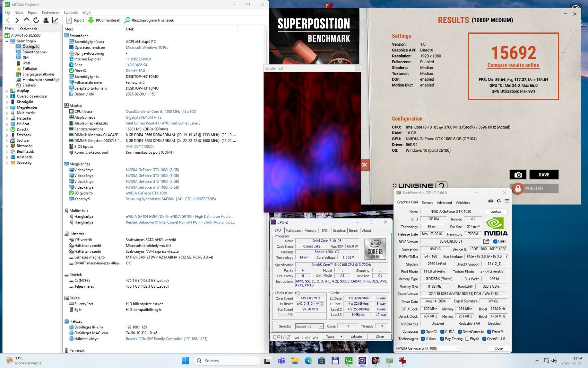The height and width of the screenshot is (368, 588).
Task: Expand the Háttértár tree node
Action: [x=7, y=119]
